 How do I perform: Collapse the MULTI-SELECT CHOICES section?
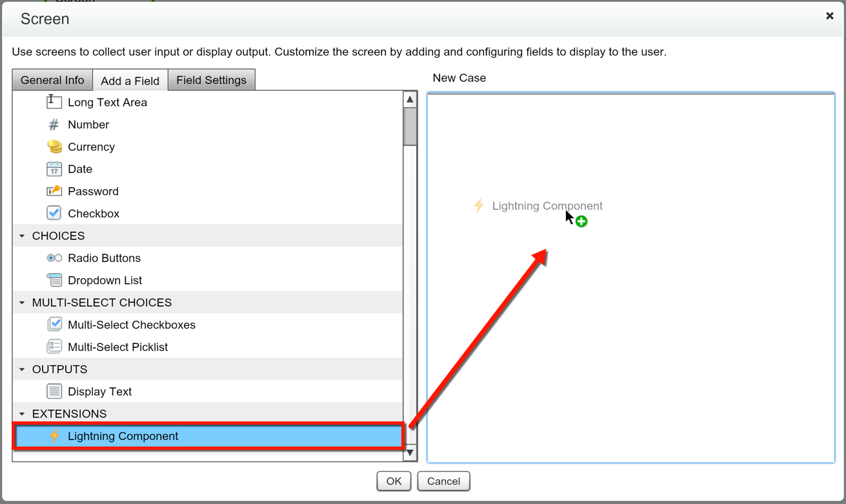[22, 302]
